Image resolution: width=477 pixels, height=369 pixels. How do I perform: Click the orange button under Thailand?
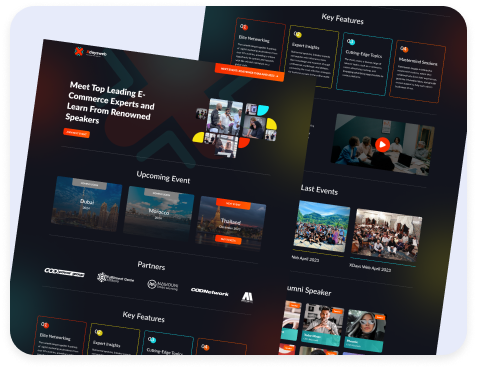pyautogui.click(x=228, y=240)
